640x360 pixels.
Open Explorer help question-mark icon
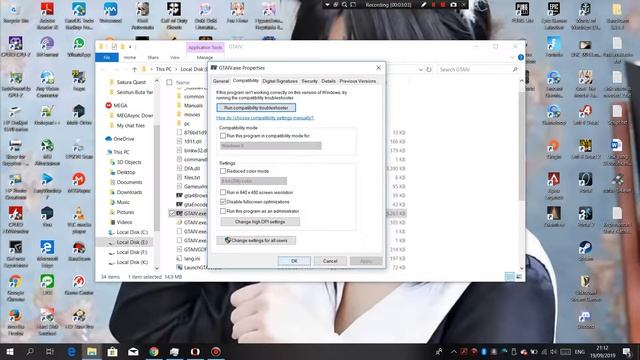[521, 58]
